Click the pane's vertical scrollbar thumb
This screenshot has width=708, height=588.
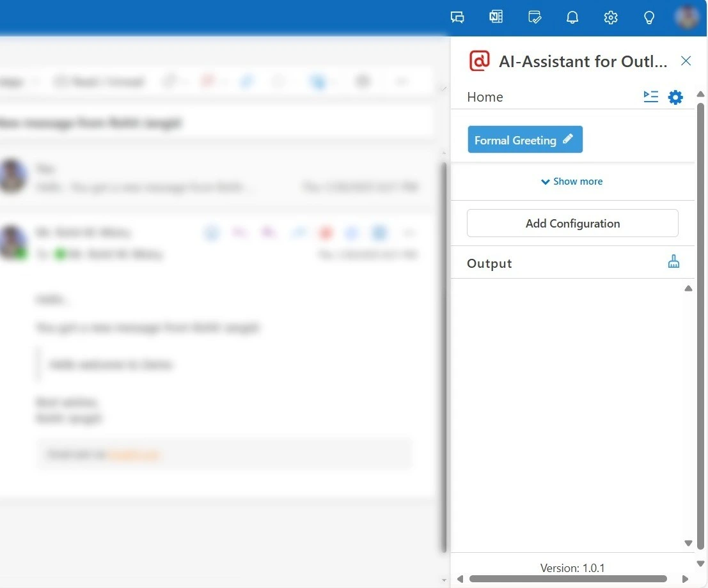(700, 326)
